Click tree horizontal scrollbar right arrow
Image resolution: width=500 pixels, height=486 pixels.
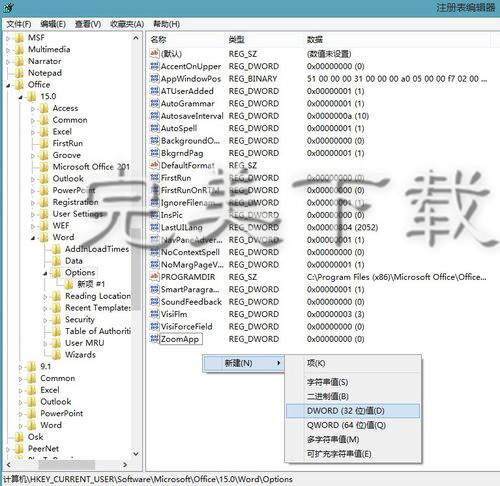click(x=125, y=464)
